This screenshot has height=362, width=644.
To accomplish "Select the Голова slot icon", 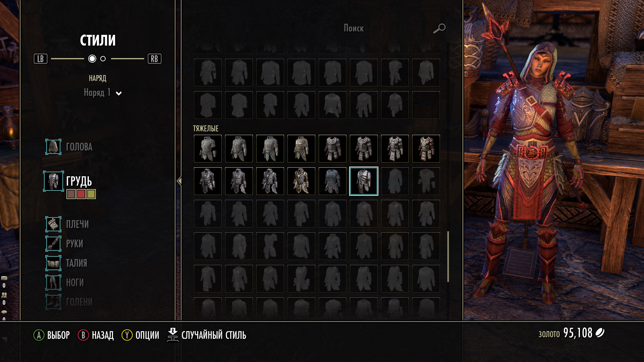I will point(53,147).
